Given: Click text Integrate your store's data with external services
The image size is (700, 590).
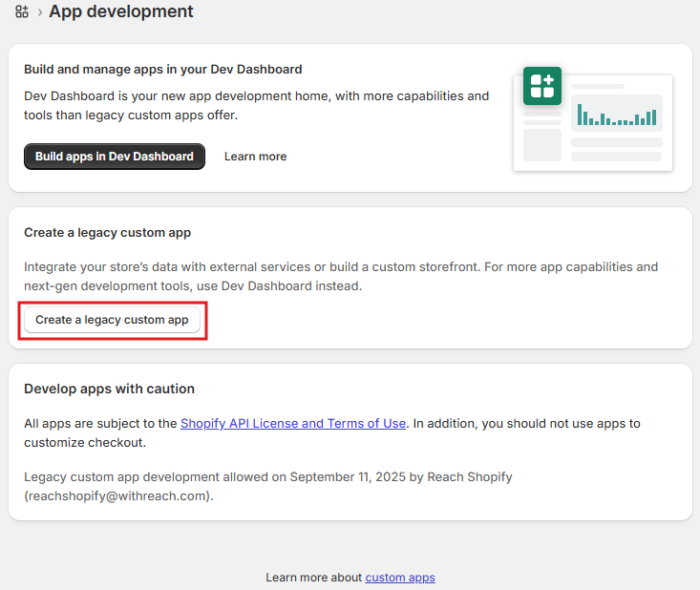Looking at the screenshot, I should pos(167,267).
